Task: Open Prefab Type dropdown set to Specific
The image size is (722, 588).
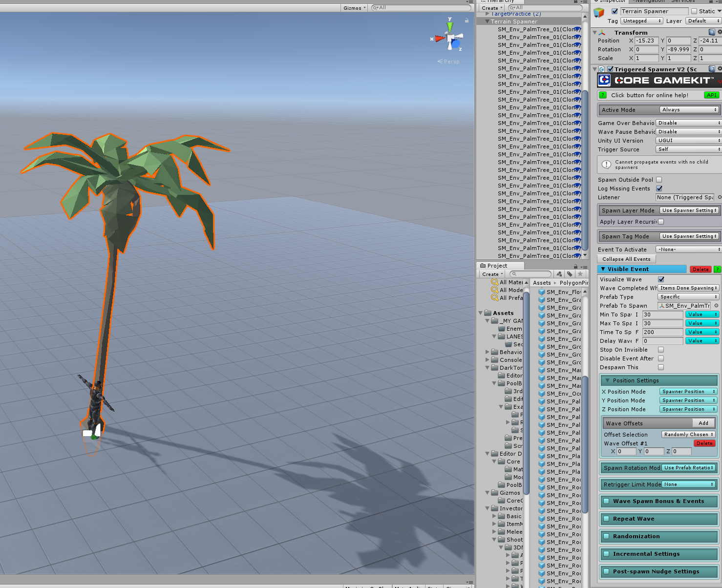Action: click(688, 297)
